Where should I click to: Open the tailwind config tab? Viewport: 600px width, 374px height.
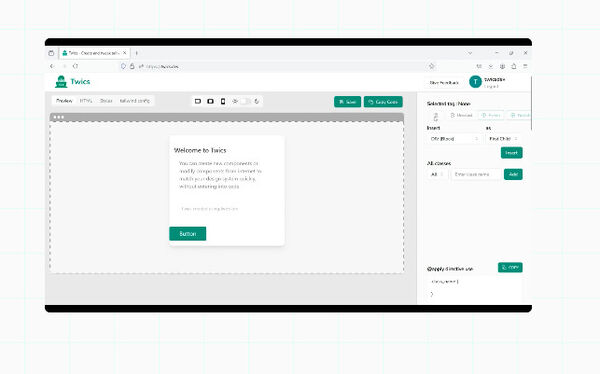point(135,101)
